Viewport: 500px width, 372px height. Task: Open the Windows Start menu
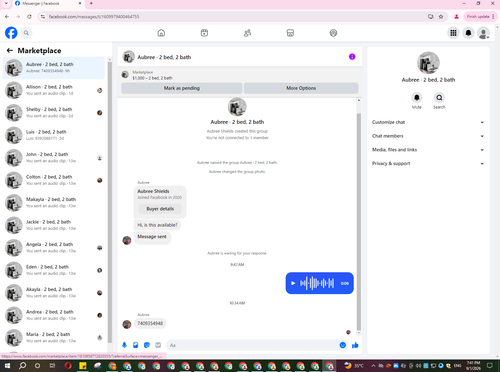[x=7, y=366]
